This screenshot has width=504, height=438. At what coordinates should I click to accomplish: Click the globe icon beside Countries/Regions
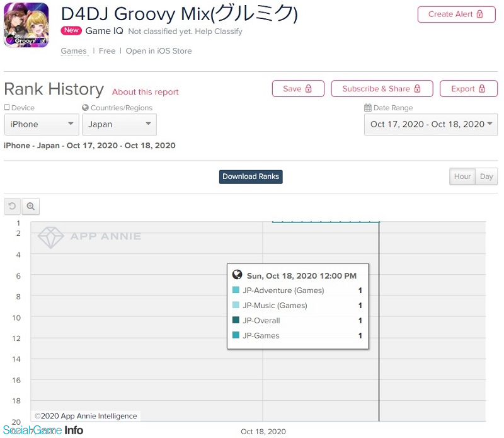85,108
